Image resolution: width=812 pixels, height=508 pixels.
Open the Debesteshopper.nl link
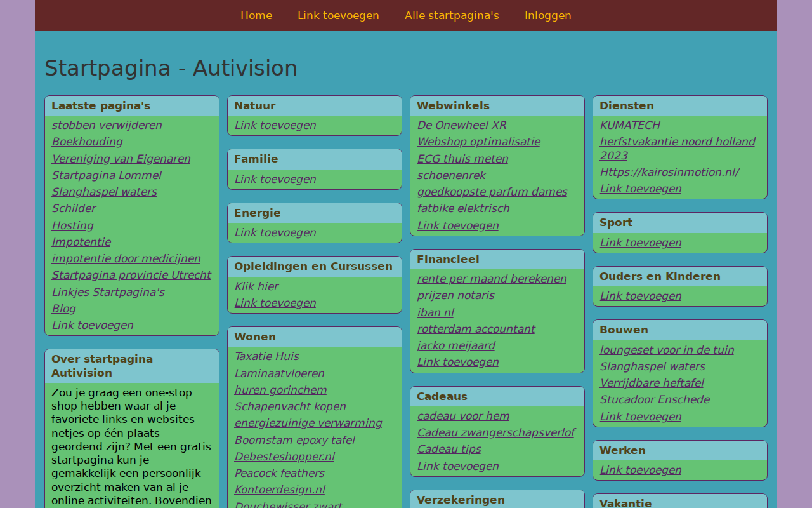284,457
